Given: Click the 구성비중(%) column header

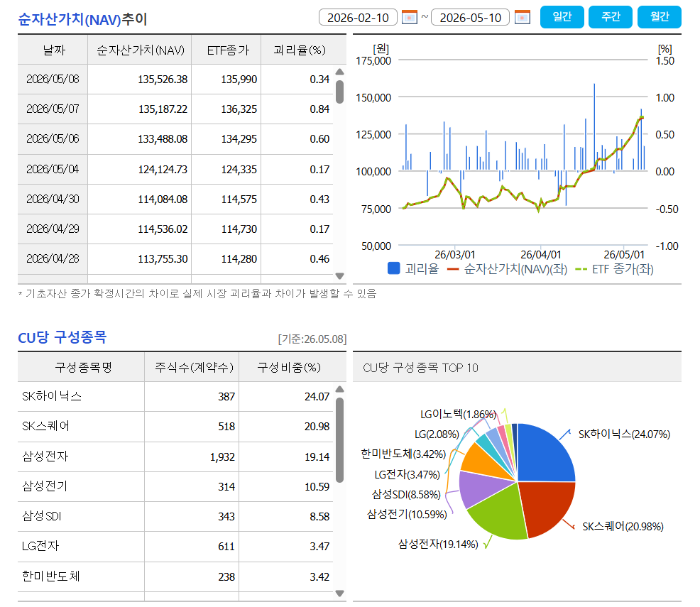Looking at the screenshot, I should click(x=293, y=367).
